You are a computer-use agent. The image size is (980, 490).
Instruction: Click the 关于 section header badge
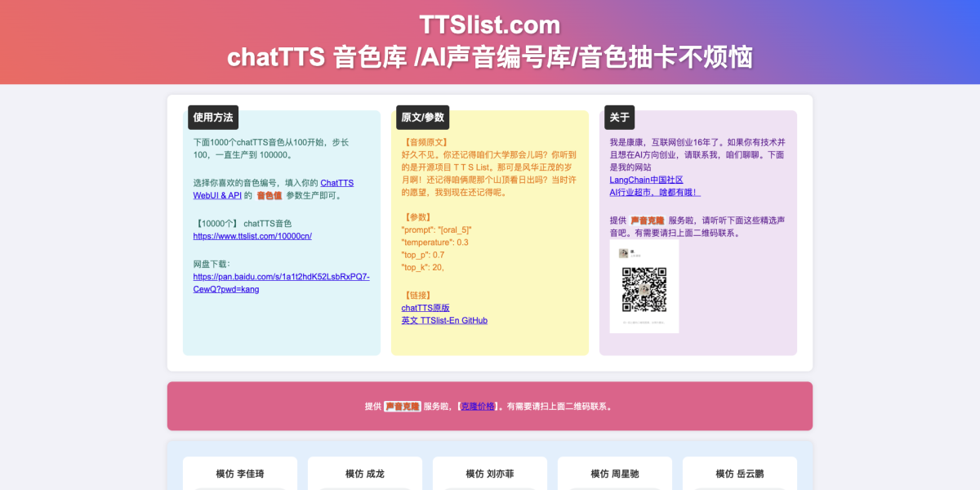[x=619, y=117]
